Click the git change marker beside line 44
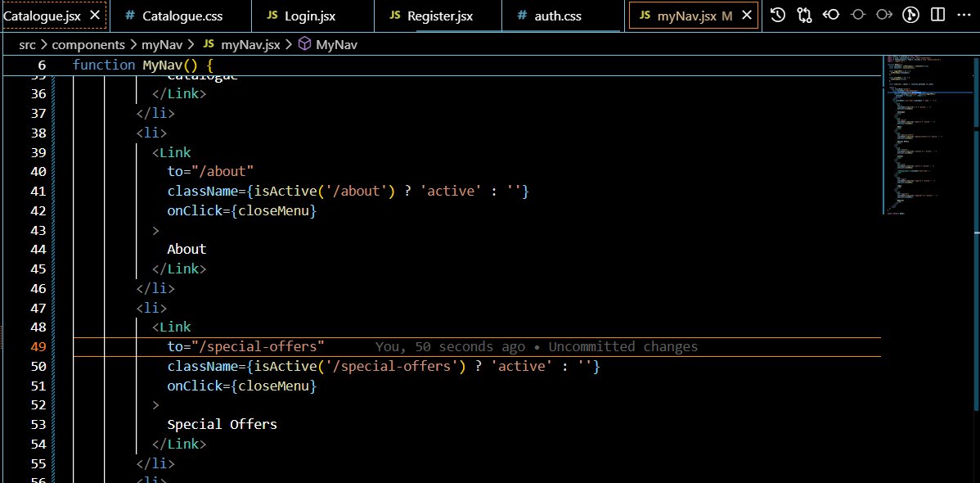This screenshot has width=980, height=483. [x=53, y=249]
